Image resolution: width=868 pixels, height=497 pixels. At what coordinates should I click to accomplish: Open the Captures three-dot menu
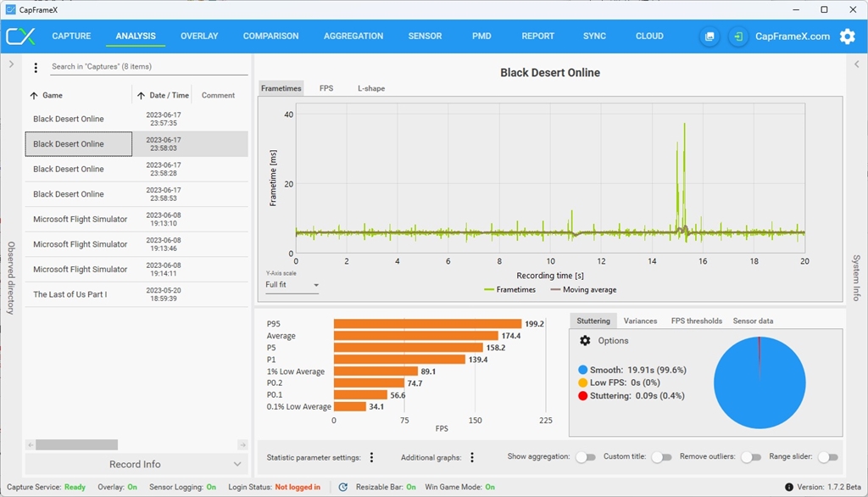pyautogui.click(x=36, y=68)
